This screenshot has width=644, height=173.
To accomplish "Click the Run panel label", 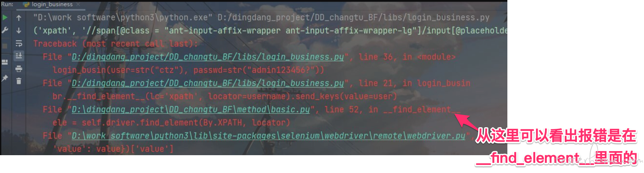I will 7,4.
